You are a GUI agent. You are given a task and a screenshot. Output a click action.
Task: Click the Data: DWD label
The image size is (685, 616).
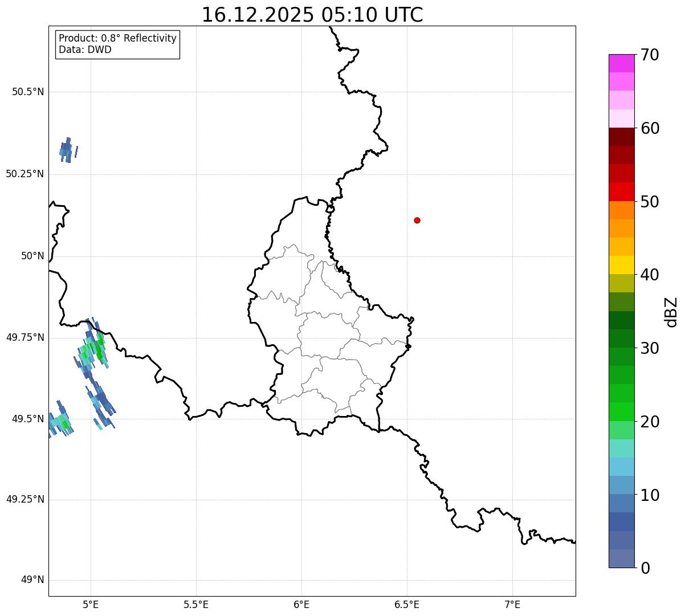point(85,50)
